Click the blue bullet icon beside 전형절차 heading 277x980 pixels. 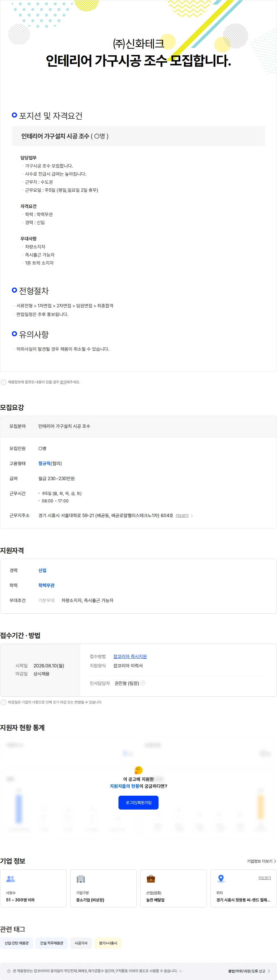(x=14, y=290)
